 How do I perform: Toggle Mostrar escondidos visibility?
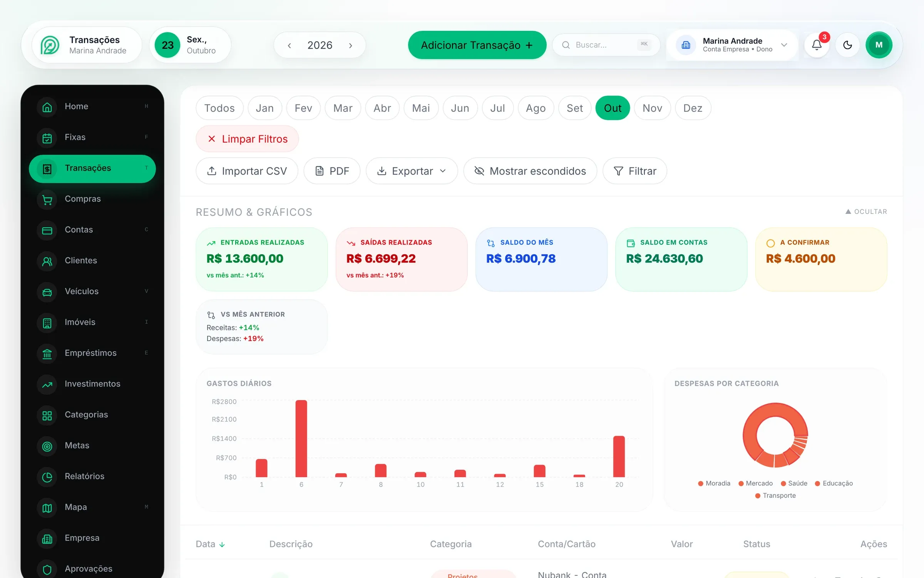point(530,171)
